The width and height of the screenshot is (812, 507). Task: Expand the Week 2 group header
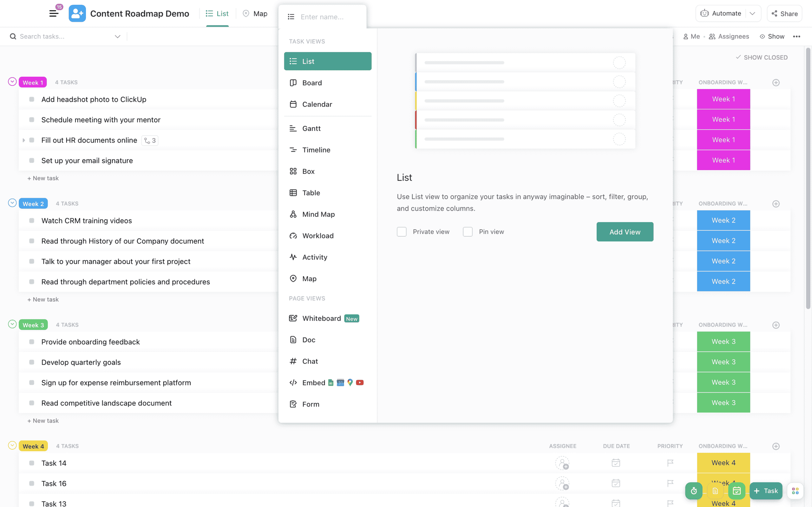pos(12,203)
